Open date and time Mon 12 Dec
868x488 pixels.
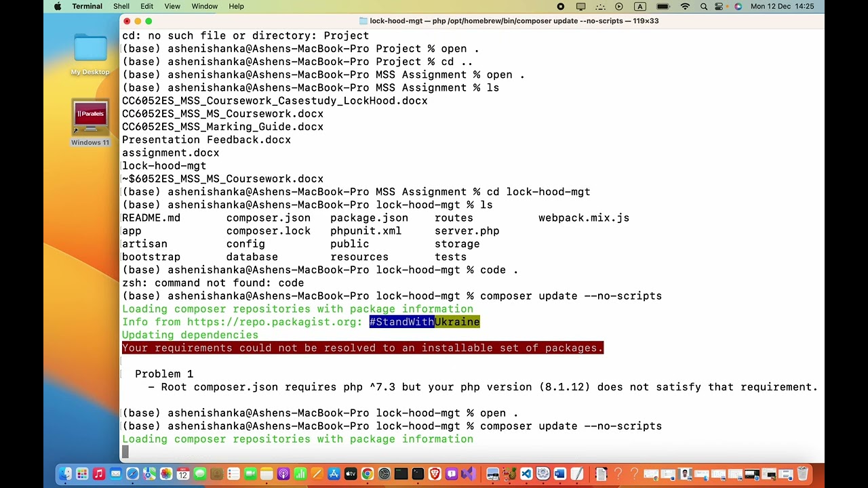pos(783,6)
